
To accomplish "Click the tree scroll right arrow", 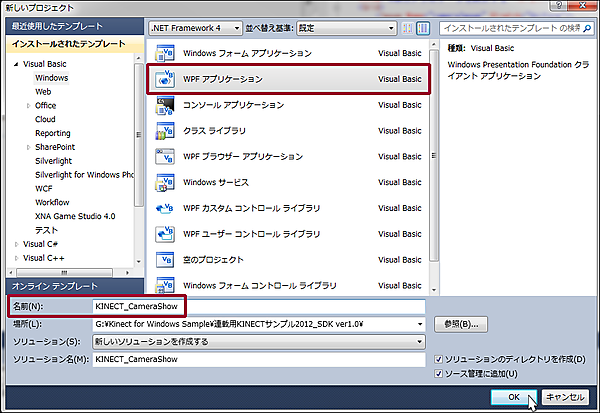I will click(x=127, y=273).
